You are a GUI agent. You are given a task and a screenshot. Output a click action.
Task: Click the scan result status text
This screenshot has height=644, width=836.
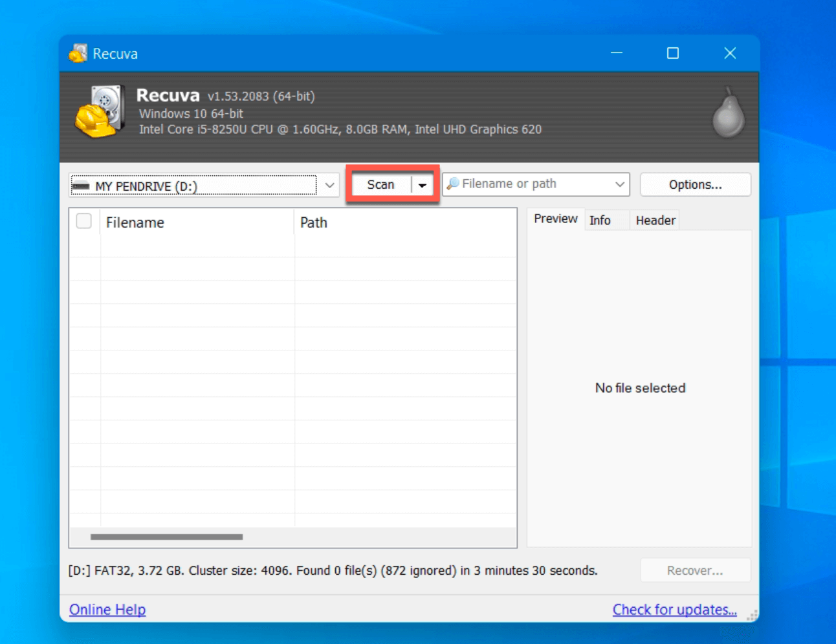click(x=333, y=571)
